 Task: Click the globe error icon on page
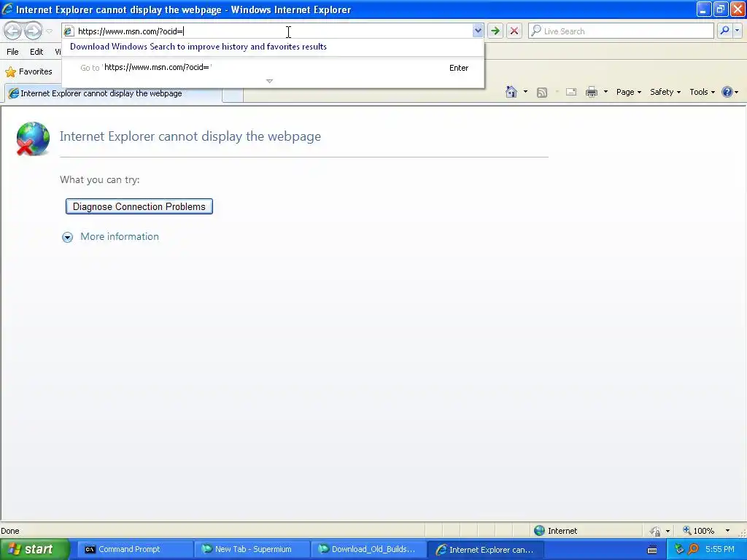(x=33, y=139)
